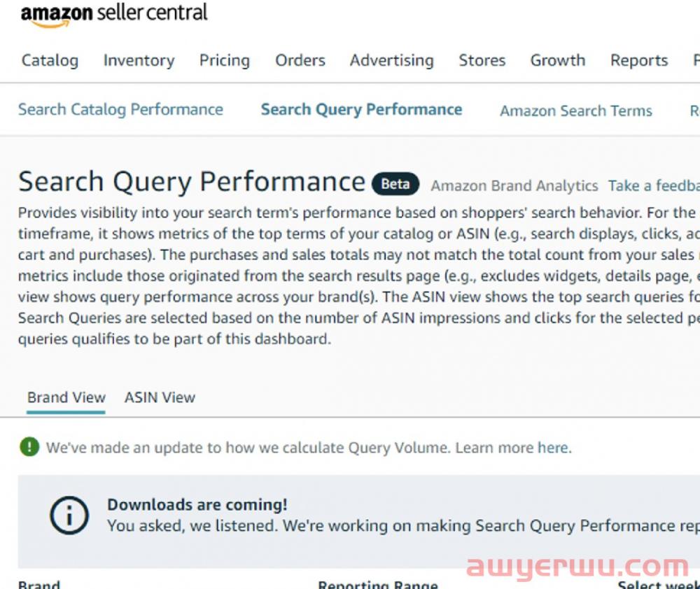Click the Learn more here link

click(x=554, y=447)
